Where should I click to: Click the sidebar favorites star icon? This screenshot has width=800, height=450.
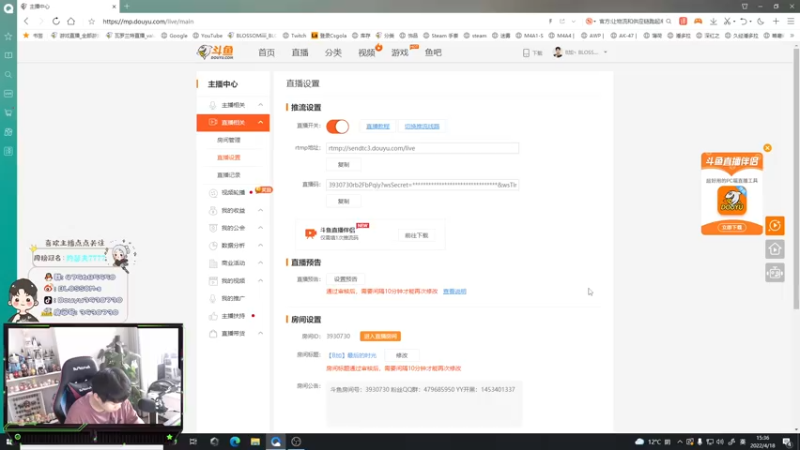[x=8, y=36]
